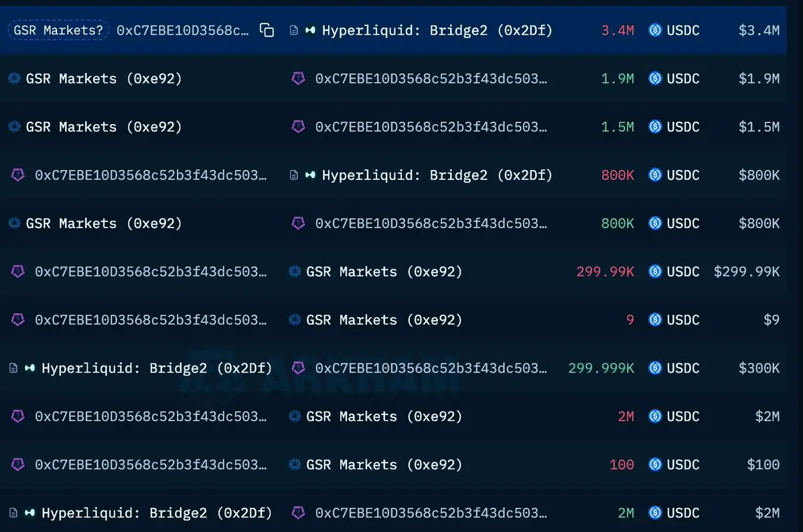Click the USDC label in the 1.5M row
Image resolution: width=803 pixels, height=532 pixels.
pos(683,126)
